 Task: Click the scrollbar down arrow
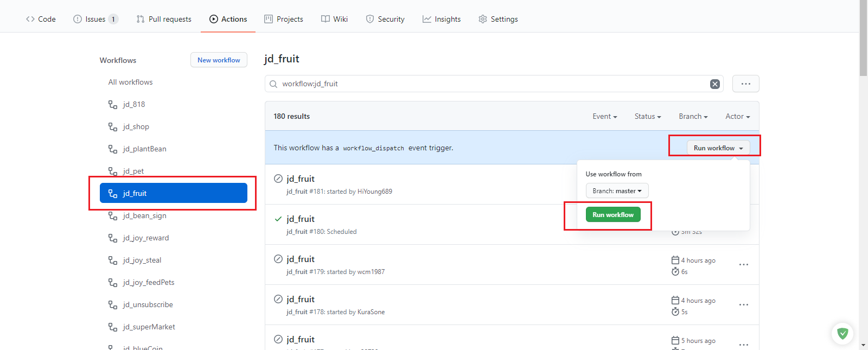pyautogui.click(x=864, y=346)
